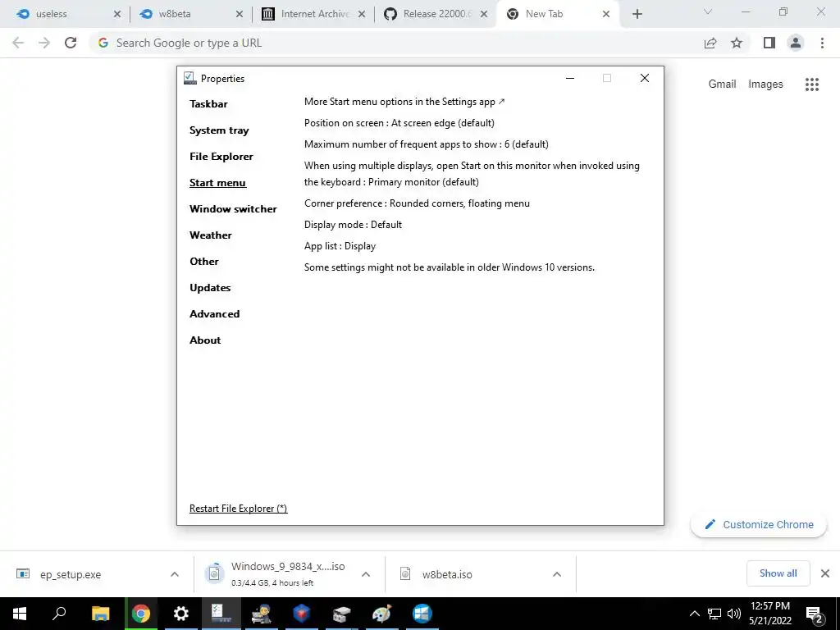Image resolution: width=840 pixels, height=630 pixels.
Task: Click the Google search address bar
Action: (396, 43)
